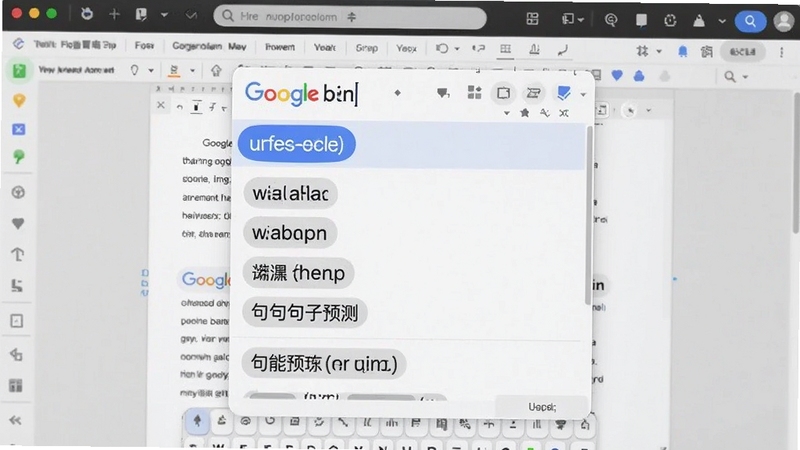Click the grid table icon at sidebar bottom

[x=16, y=385]
